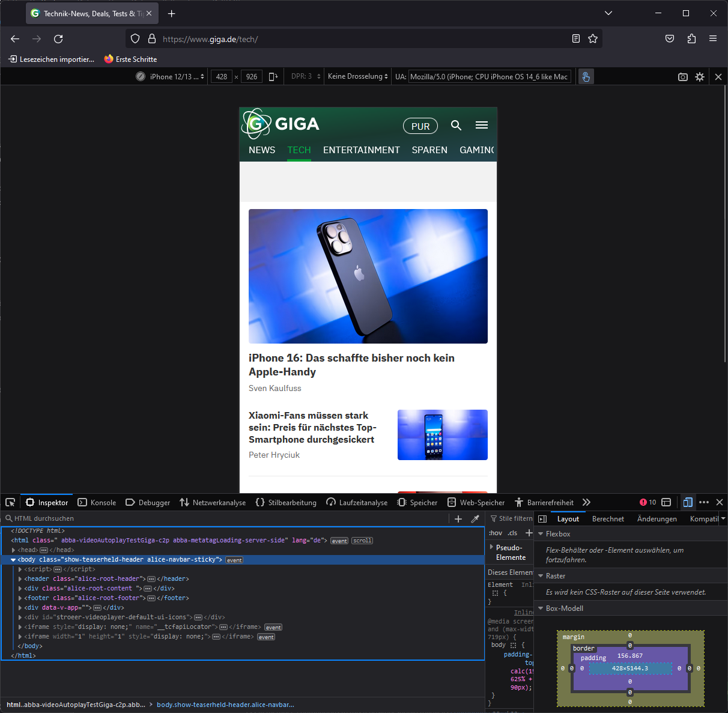
Task: Open the GIGA hamburger menu
Action: (x=482, y=126)
